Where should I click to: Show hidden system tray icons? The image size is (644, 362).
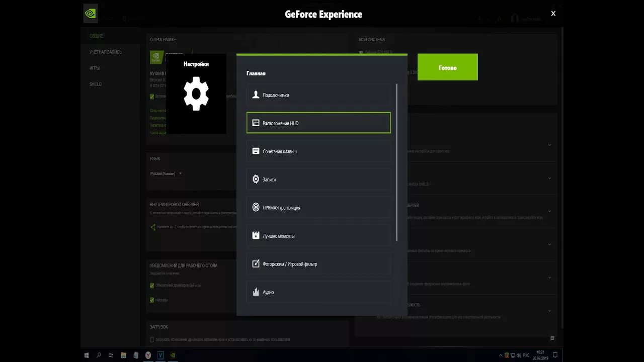pyautogui.click(x=501, y=355)
